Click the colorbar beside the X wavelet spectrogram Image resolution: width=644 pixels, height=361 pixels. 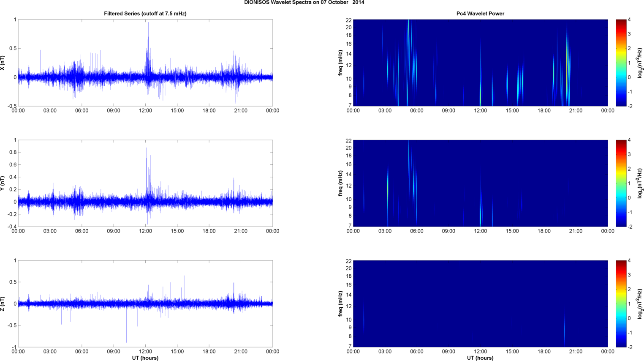point(621,63)
